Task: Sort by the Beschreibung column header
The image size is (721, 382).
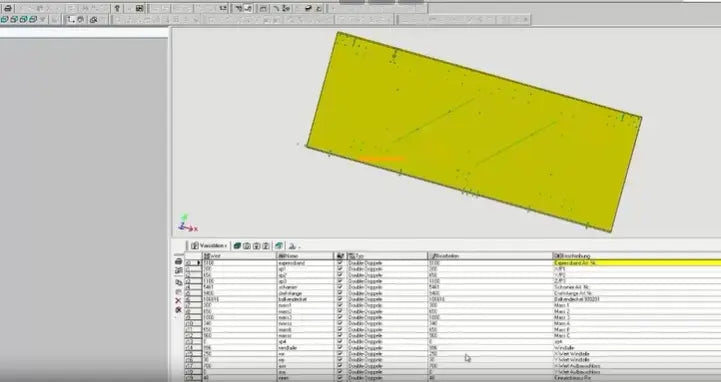Action: click(x=636, y=256)
